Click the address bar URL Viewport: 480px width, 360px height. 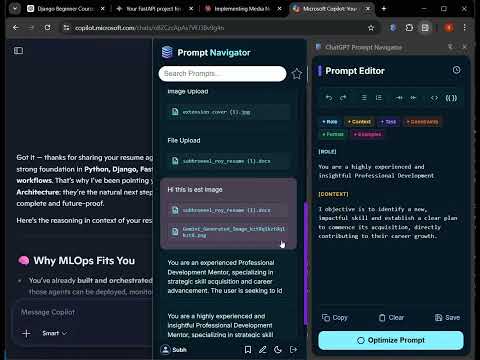click(x=149, y=28)
